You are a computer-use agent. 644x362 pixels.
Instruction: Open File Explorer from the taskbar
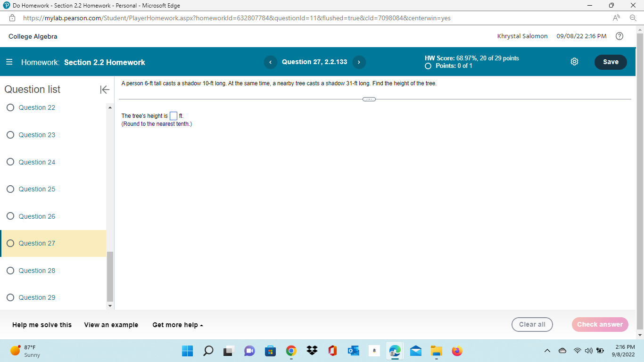(x=436, y=351)
